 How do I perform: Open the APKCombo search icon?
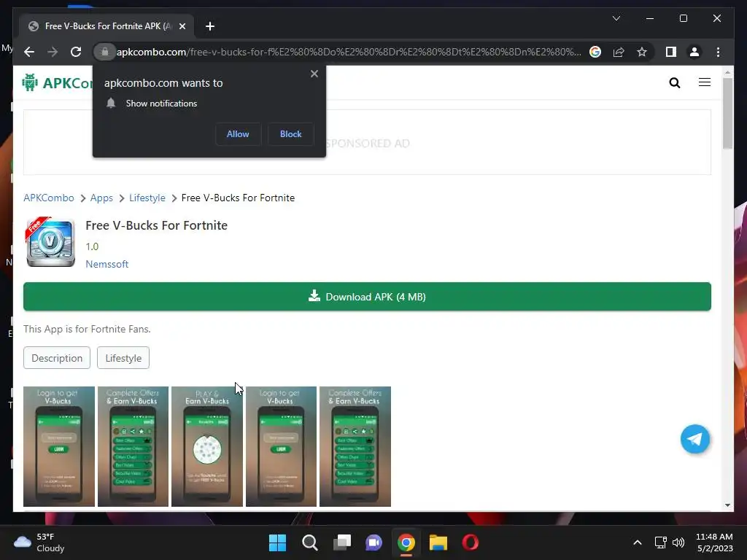coord(675,83)
